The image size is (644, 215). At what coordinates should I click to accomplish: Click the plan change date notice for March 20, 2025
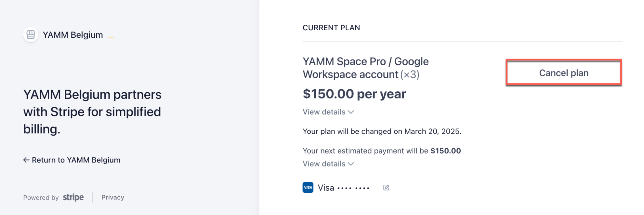coord(382,132)
